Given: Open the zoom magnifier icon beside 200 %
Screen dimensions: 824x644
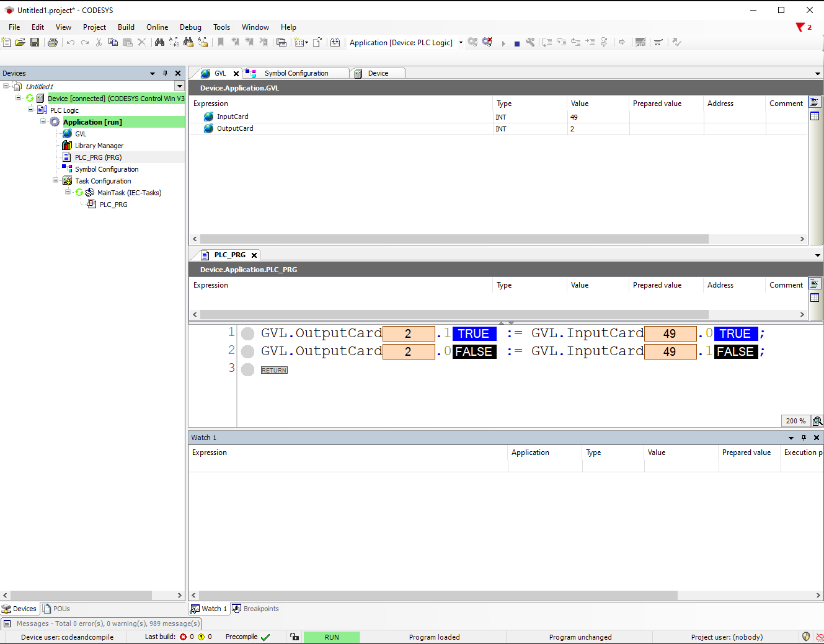Looking at the screenshot, I should tap(817, 421).
